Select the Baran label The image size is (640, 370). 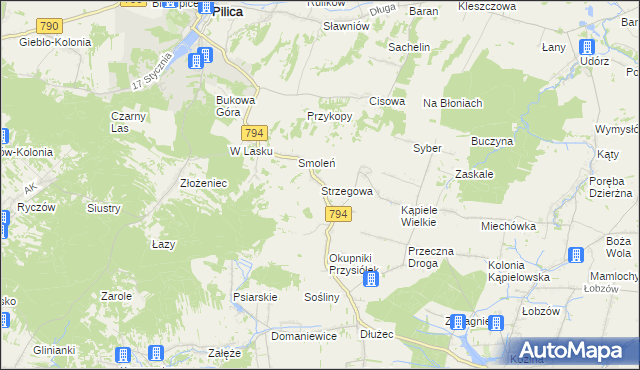pos(424,11)
